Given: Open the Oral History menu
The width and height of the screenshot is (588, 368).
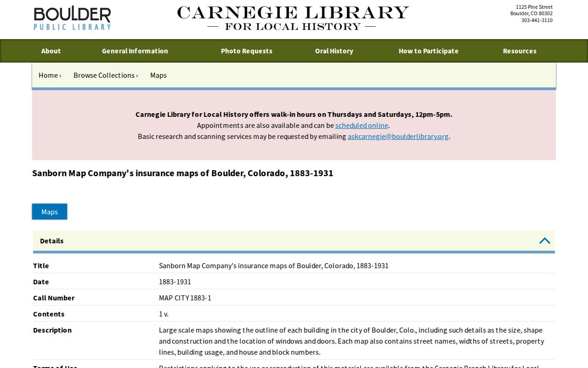Looking at the screenshot, I should (x=334, y=51).
